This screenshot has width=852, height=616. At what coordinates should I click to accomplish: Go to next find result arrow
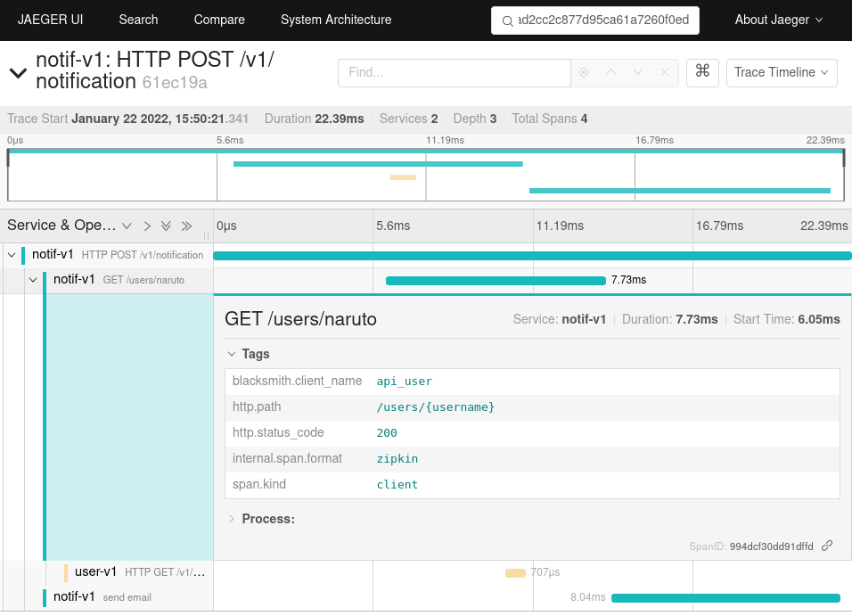(638, 72)
